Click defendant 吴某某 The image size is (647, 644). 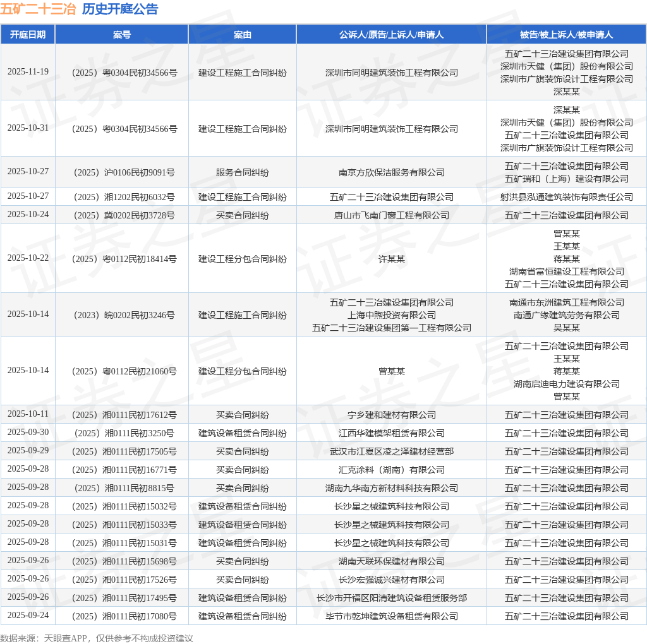pos(566,327)
